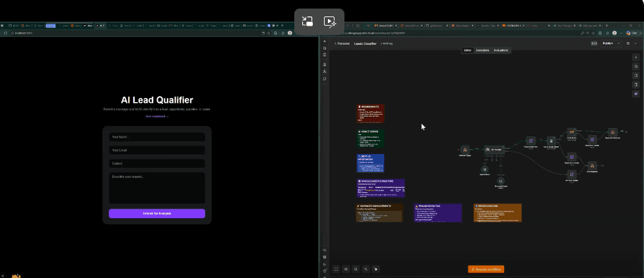Fit the canvas with zoom-to-fit icon

[x=337, y=269]
